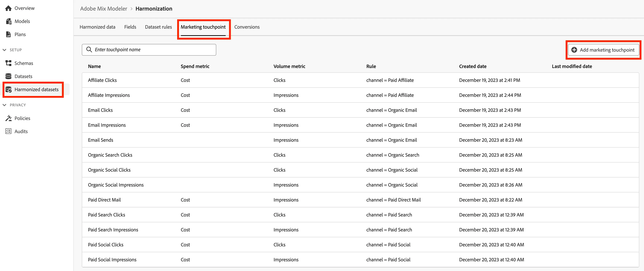Select the Affiliate Impressions touchpoint

109,95
